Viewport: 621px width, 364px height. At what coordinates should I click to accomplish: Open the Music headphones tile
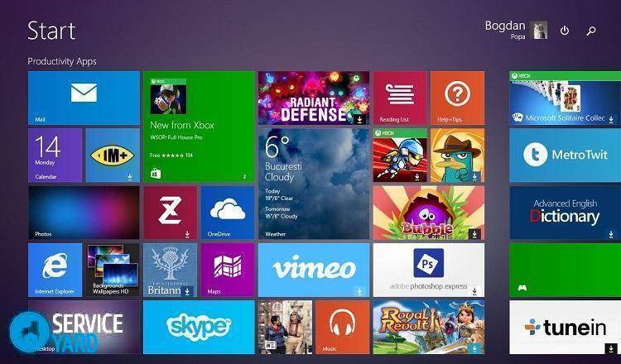pos(343,327)
